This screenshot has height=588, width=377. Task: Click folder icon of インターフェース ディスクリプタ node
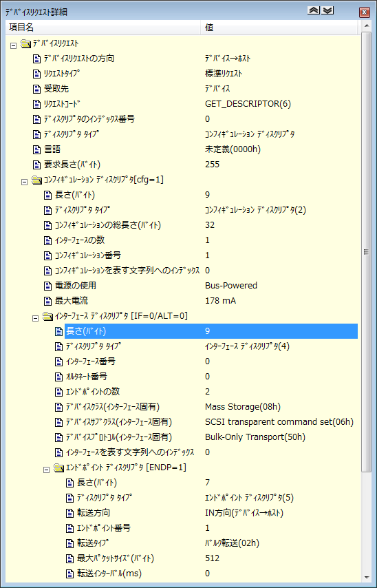point(47,316)
